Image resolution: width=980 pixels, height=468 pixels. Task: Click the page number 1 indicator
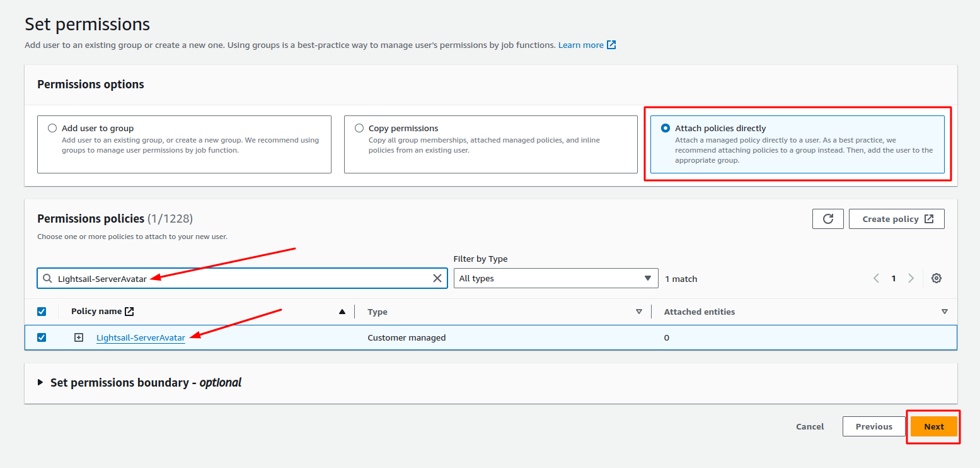click(x=894, y=278)
